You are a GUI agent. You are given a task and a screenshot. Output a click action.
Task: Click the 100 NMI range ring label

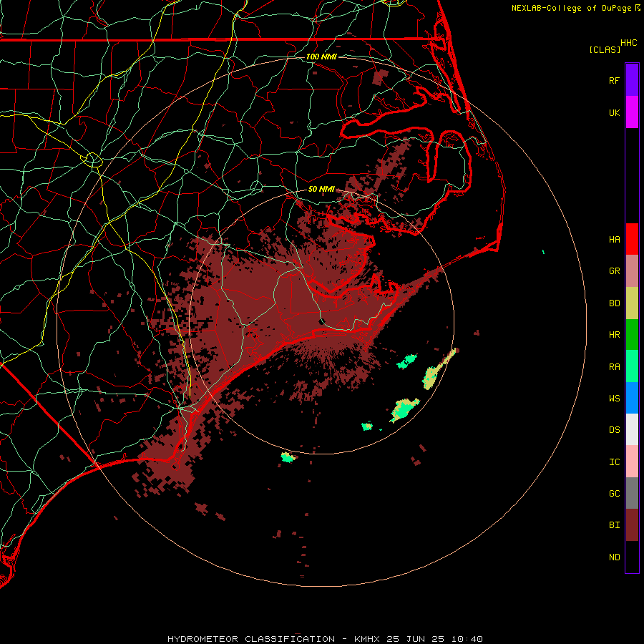(x=321, y=57)
